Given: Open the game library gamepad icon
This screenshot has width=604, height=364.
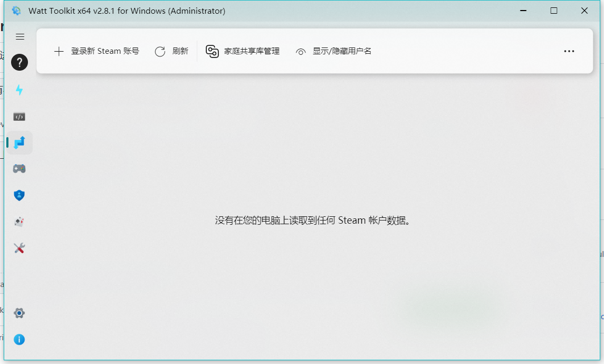Looking at the screenshot, I should 20,168.
